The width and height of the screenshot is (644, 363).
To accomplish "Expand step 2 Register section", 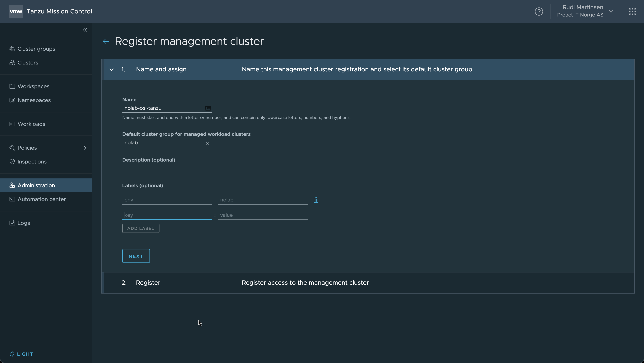I will (x=368, y=283).
